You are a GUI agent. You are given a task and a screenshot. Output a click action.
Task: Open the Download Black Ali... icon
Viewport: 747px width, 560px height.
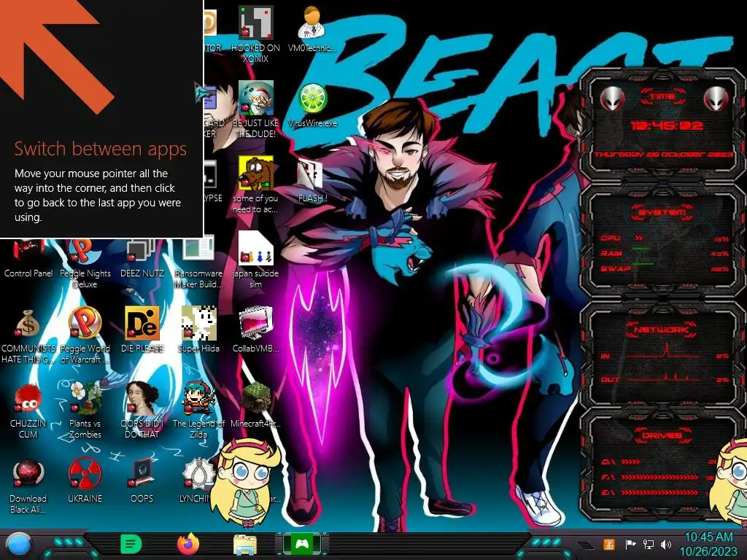[28, 486]
